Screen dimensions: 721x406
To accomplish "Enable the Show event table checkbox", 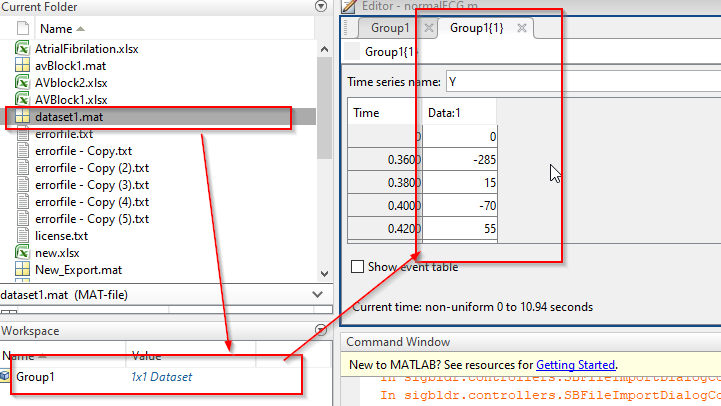I will coord(358,267).
